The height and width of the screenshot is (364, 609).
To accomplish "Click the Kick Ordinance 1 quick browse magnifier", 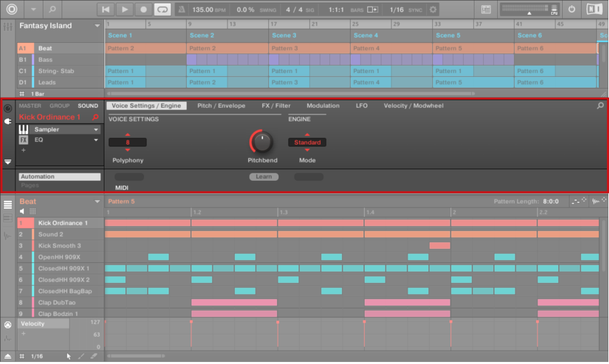I will click(95, 117).
